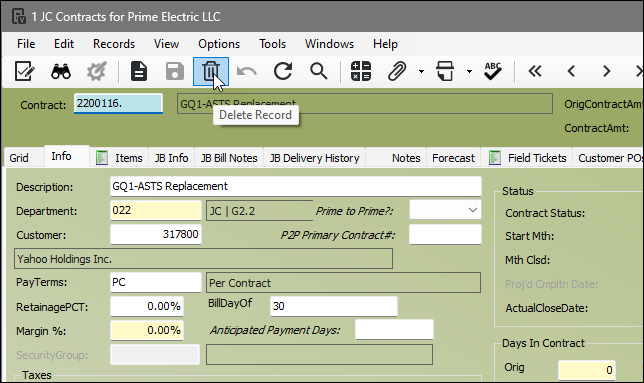
Task: Open the Edit menu
Action: pos(64,44)
